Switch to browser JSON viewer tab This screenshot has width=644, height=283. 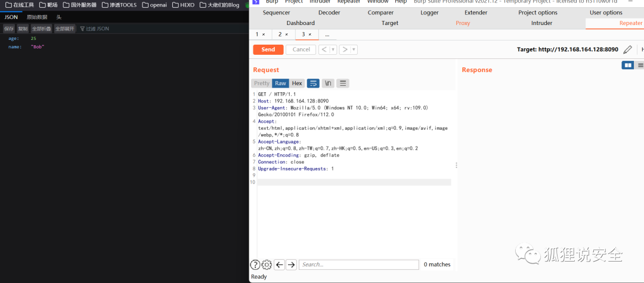coord(11,17)
